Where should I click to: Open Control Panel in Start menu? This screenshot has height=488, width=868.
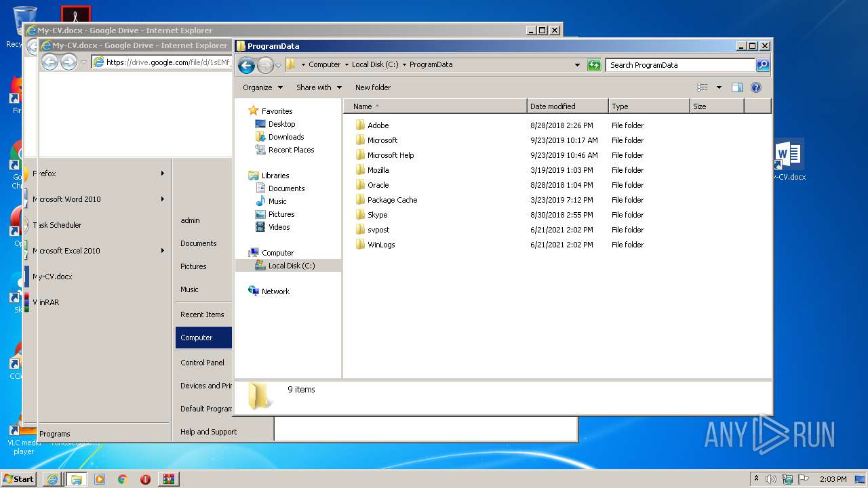click(203, 363)
